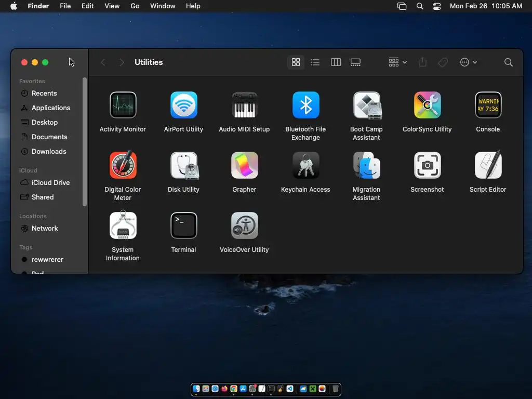Select ColorSync Utility icon
Image resolution: width=532 pixels, height=399 pixels.
[x=427, y=105]
